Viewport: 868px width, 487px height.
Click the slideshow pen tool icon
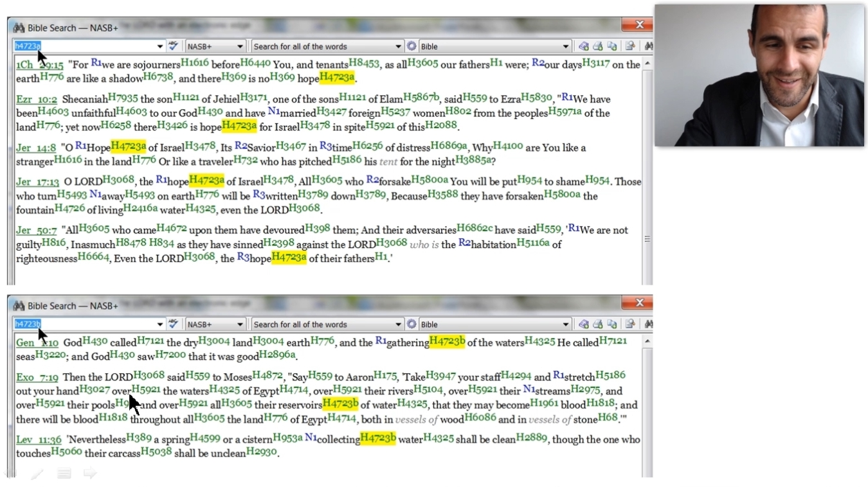(x=37, y=474)
